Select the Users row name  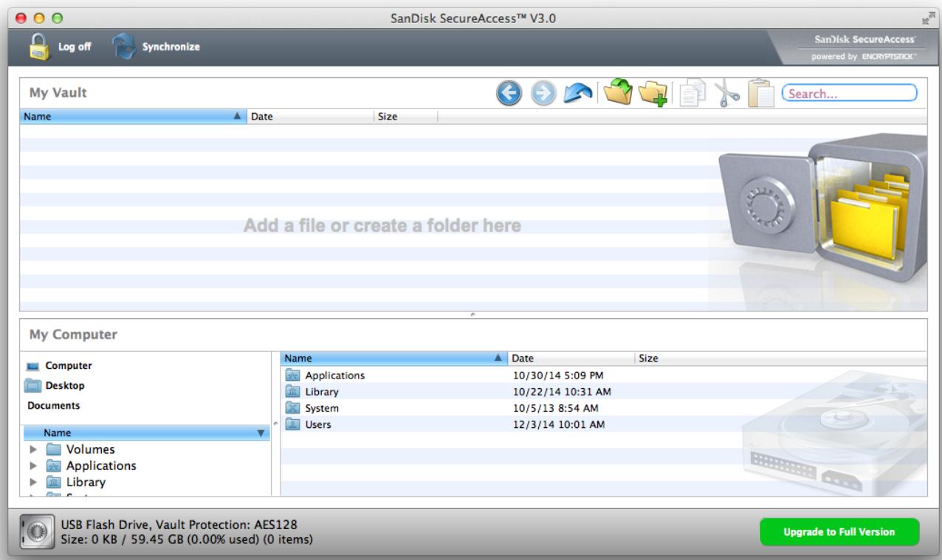(x=318, y=424)
